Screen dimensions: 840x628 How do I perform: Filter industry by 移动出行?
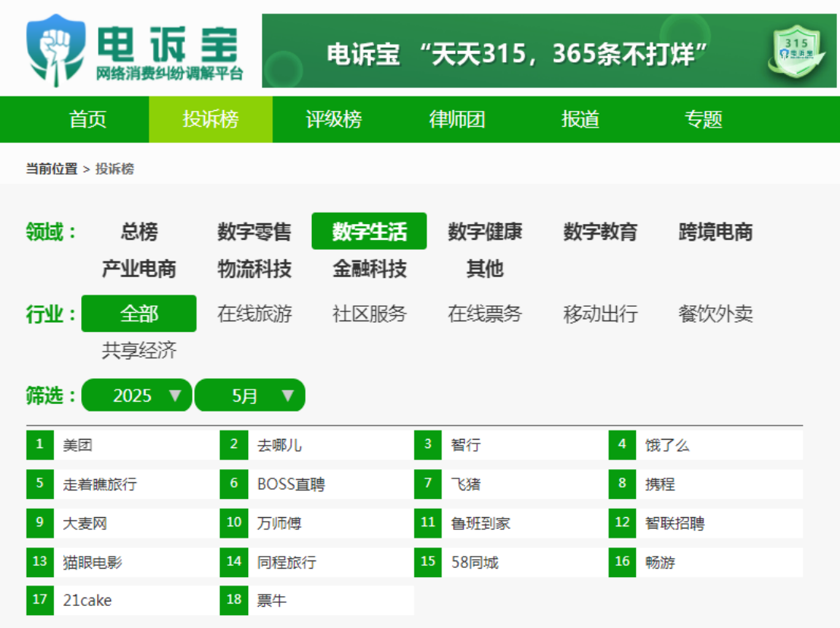600,314
